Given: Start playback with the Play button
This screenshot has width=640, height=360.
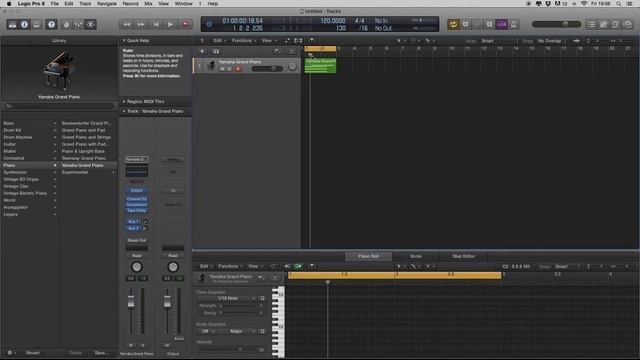Looking at the screenshot, I should click(x=171, y=24).
